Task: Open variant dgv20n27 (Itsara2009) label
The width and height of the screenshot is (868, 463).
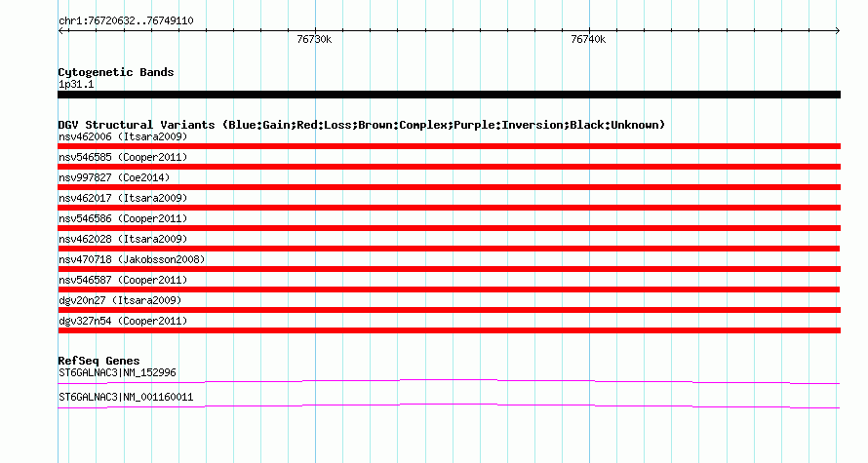Action: tap(120, 300)
